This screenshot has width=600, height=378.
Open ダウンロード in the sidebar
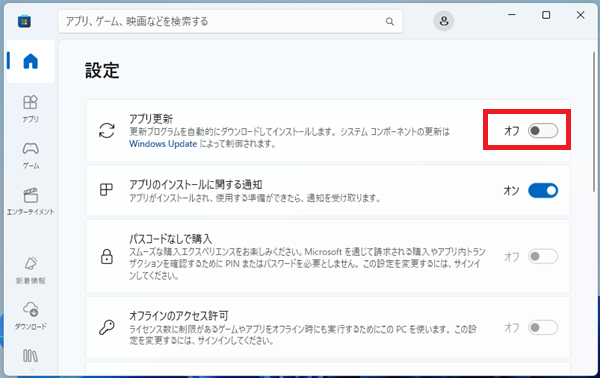(31, 316)
